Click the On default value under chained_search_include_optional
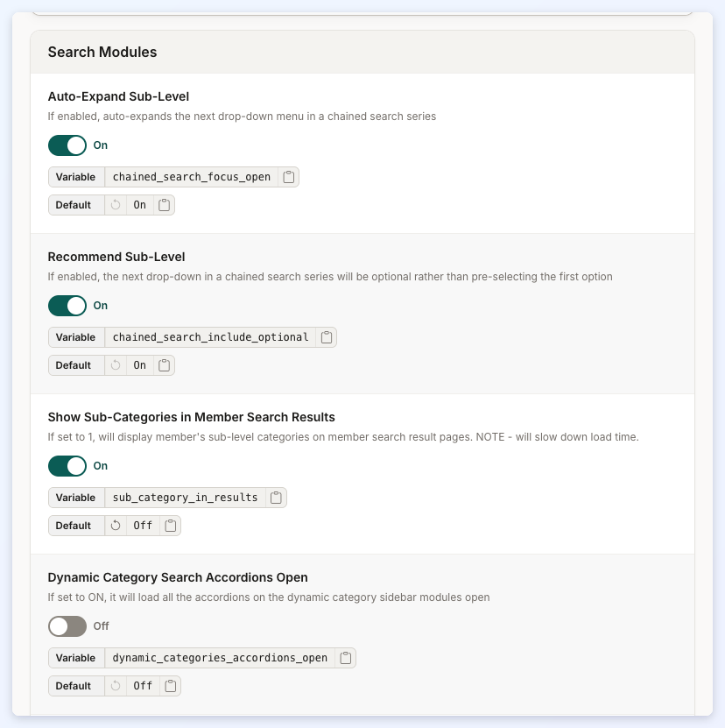Viewport: 725px width, 728px height. 140,365
